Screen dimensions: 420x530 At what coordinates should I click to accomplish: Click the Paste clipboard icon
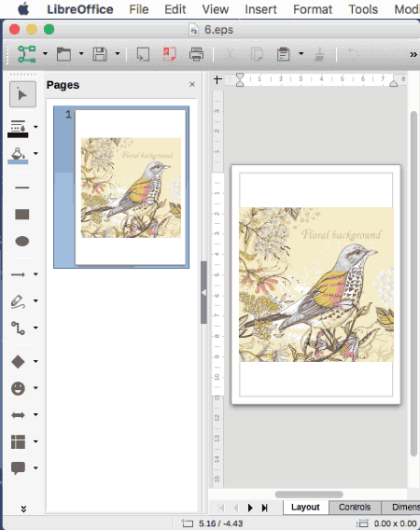[284, 54]
